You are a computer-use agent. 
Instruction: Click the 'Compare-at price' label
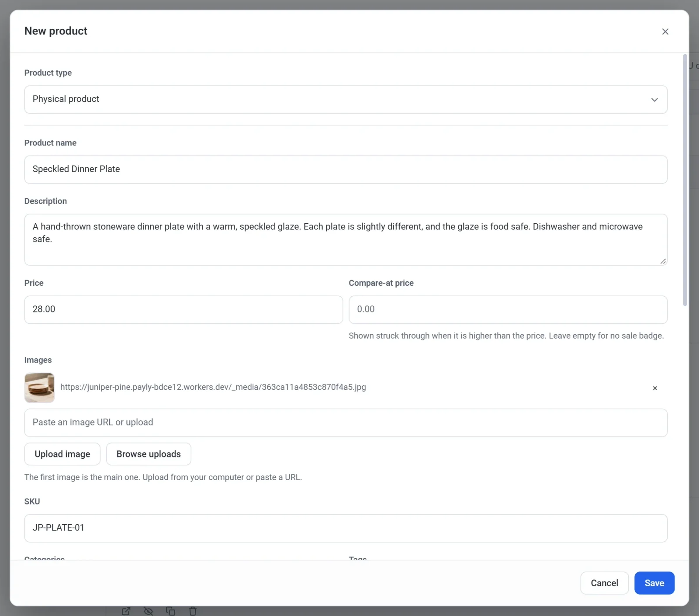point(381,283)
